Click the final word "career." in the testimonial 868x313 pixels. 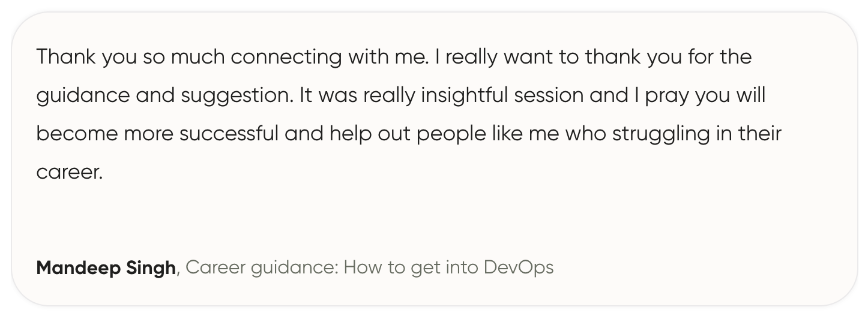(70, 173)
